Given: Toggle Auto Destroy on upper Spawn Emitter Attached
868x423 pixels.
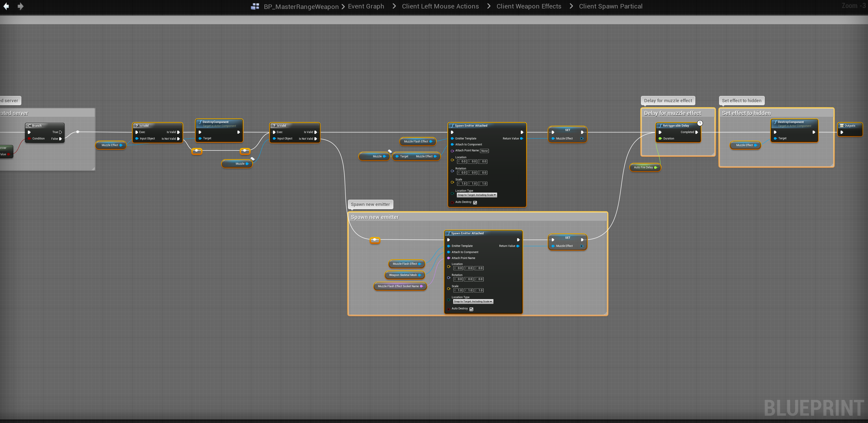Looking at the screenshot, I should (475, 202).
